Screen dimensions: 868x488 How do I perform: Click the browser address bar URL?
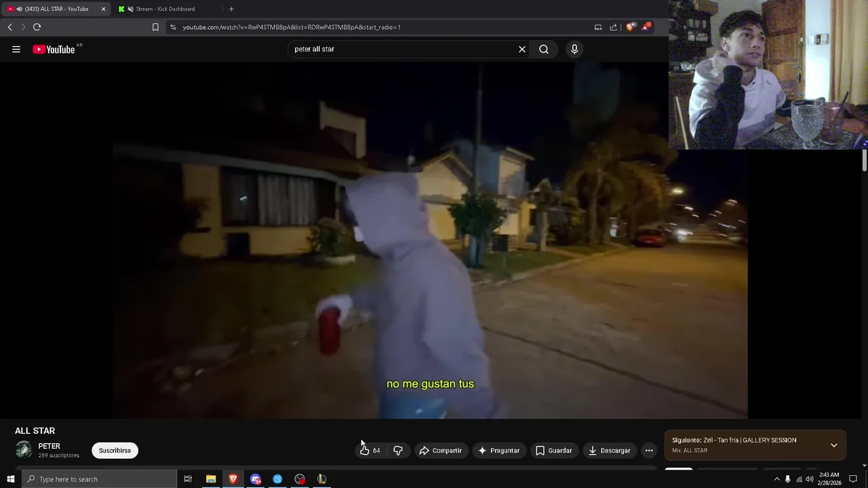pyautogui.click(x=292, y=27)
